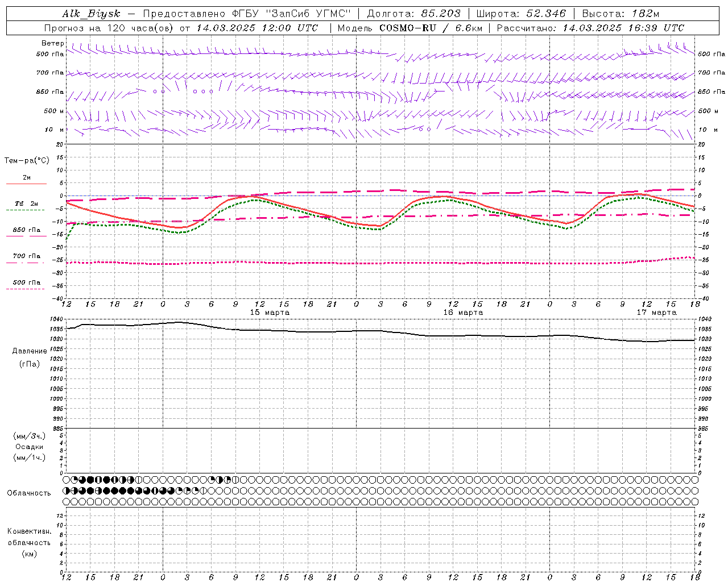Select the "Модель COSMO-RU / 6.6км" model label
This screenshot has width=728, height=582.
click(x=410, y=28)
